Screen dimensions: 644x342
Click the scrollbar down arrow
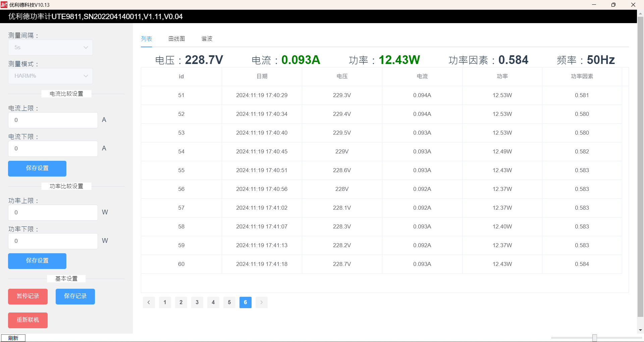coord(640,330)
